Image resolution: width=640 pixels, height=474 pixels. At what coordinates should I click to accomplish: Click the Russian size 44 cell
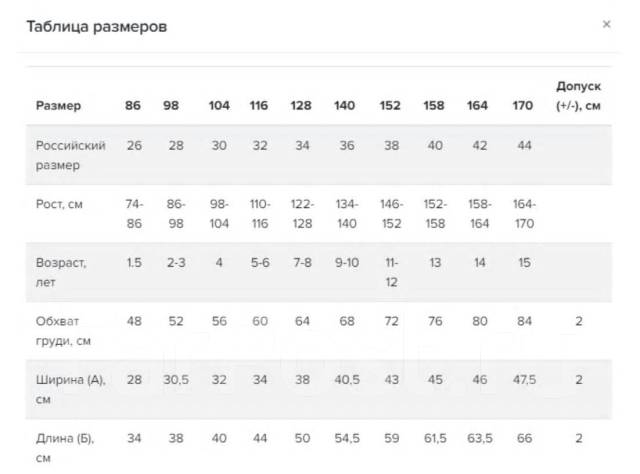coord(522,146)
